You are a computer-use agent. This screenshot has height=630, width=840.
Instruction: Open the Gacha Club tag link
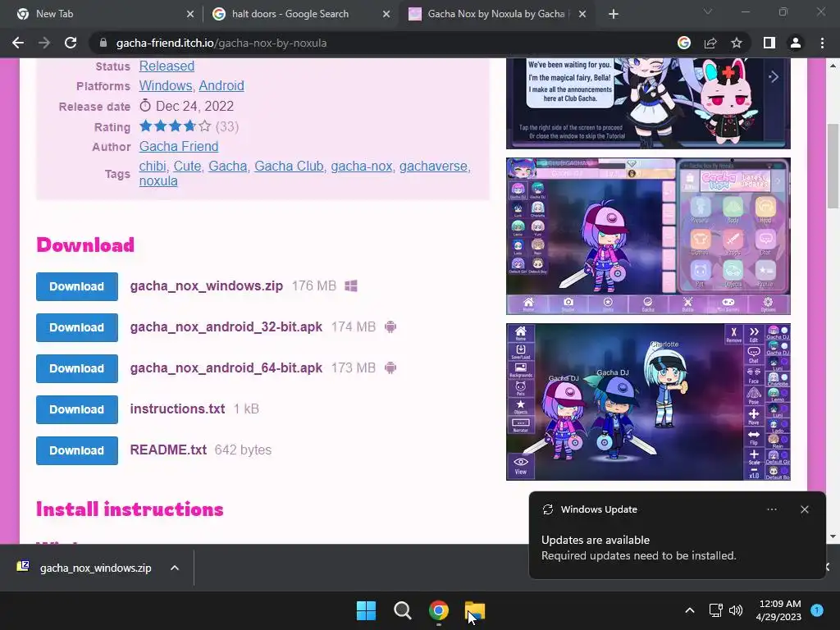(x=289, y=166)
